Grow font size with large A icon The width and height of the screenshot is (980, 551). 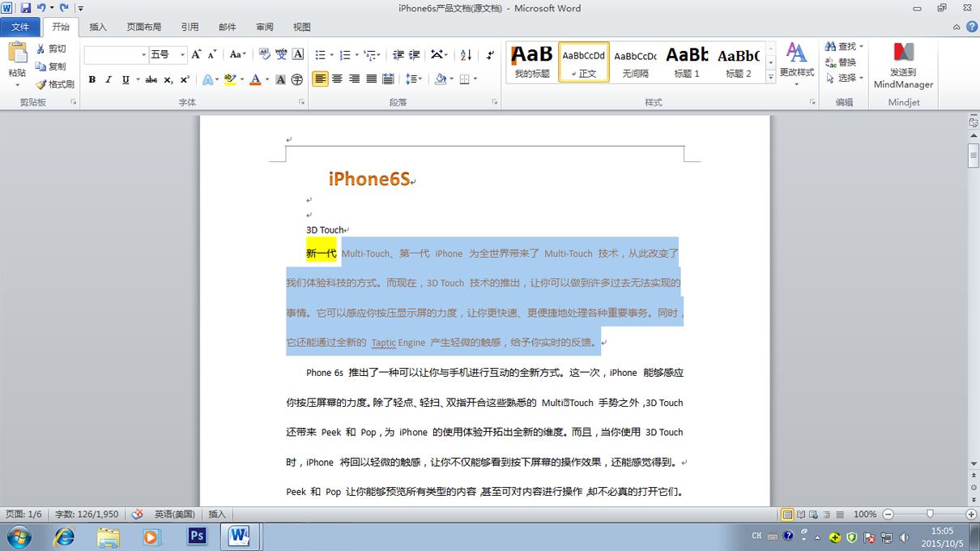(x=196, y=55)
